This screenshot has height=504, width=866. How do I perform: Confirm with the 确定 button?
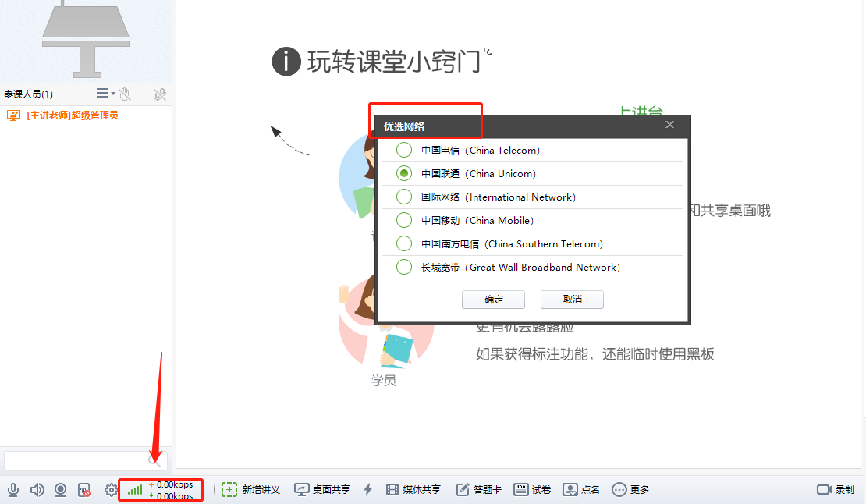point(493,299)
